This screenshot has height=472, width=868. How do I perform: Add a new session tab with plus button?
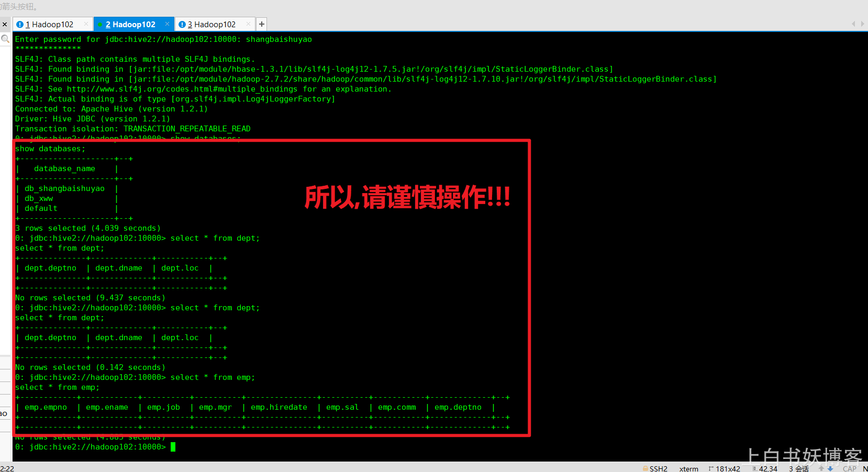click(x=262, y=24)
